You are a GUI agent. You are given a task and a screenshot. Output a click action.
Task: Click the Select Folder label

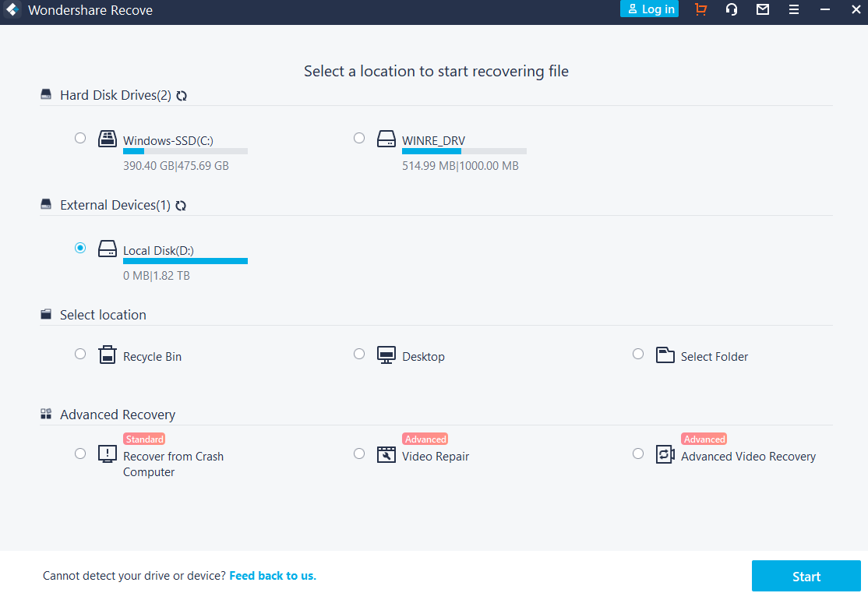pos(714,356)
